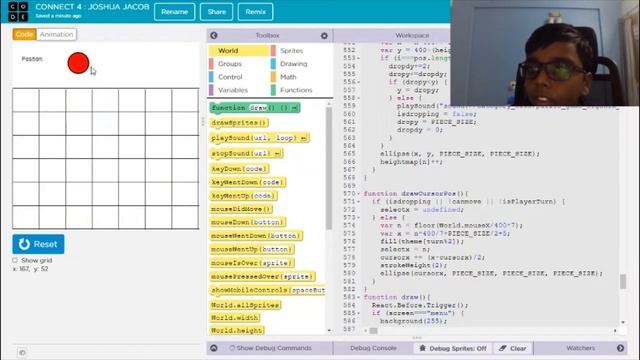
Task: Click the keyDown(code) block
Action: 240,169
